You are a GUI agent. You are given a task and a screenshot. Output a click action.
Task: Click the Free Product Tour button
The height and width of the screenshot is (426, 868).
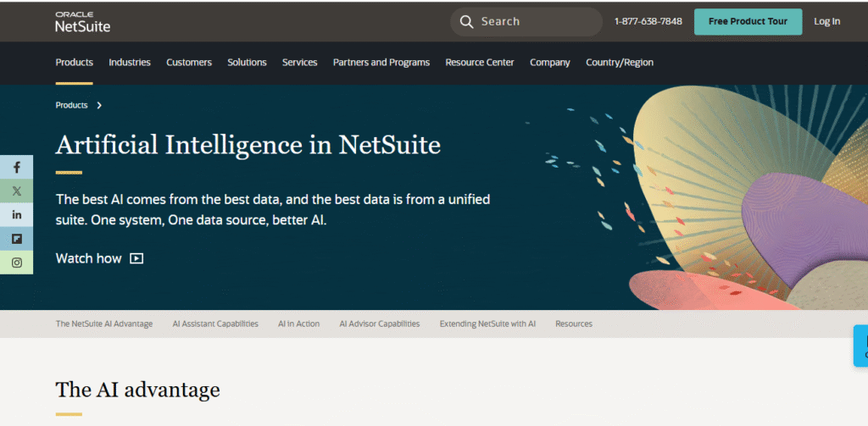[x=748, y=21]
